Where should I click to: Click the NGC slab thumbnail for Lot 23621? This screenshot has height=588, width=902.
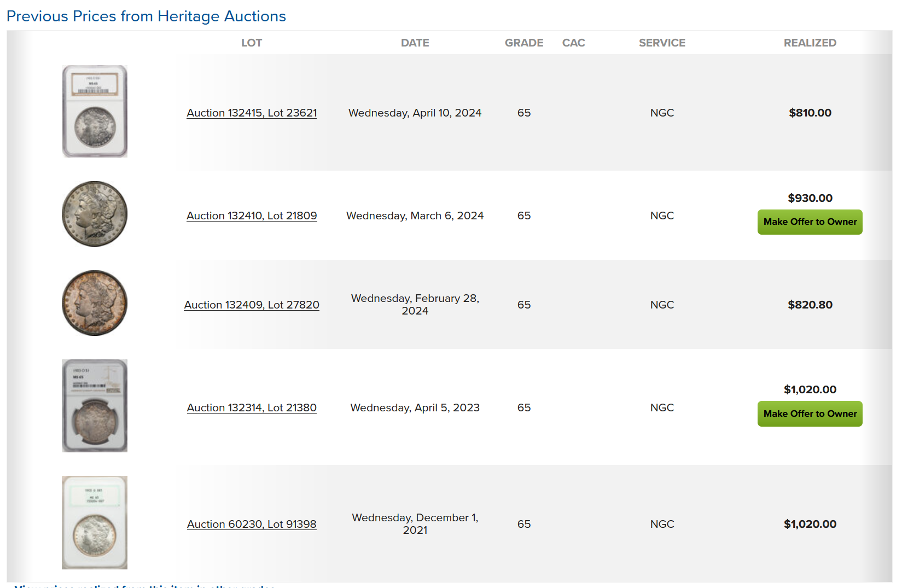[95, 112]
